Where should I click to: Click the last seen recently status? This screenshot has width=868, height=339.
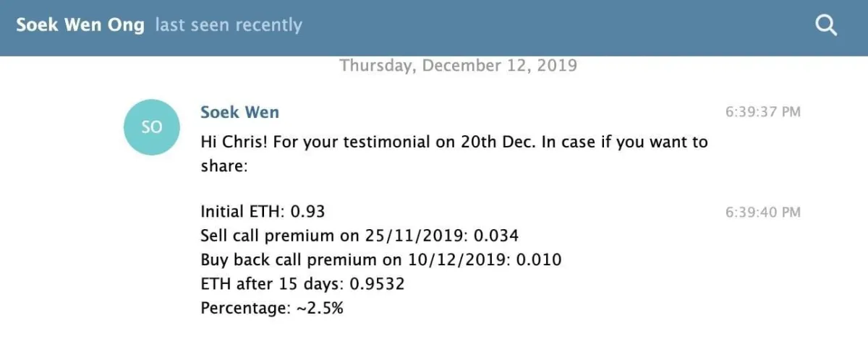point(229,25)
